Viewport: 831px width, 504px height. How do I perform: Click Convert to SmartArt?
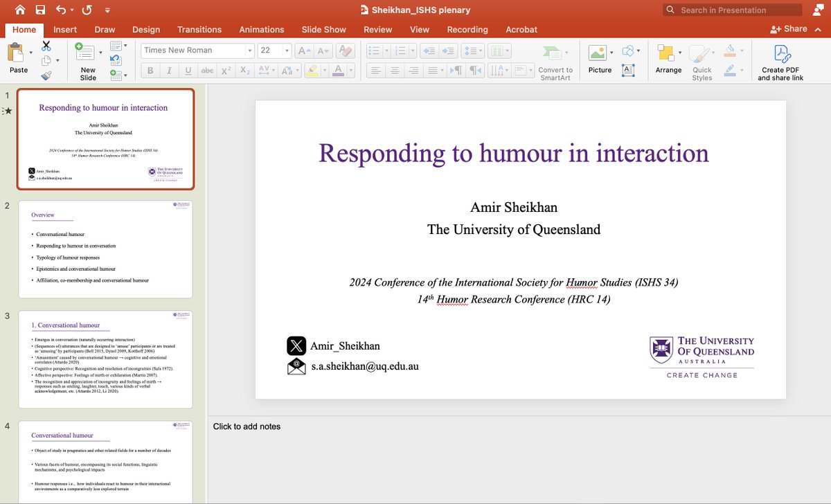(x=554, y=64)
